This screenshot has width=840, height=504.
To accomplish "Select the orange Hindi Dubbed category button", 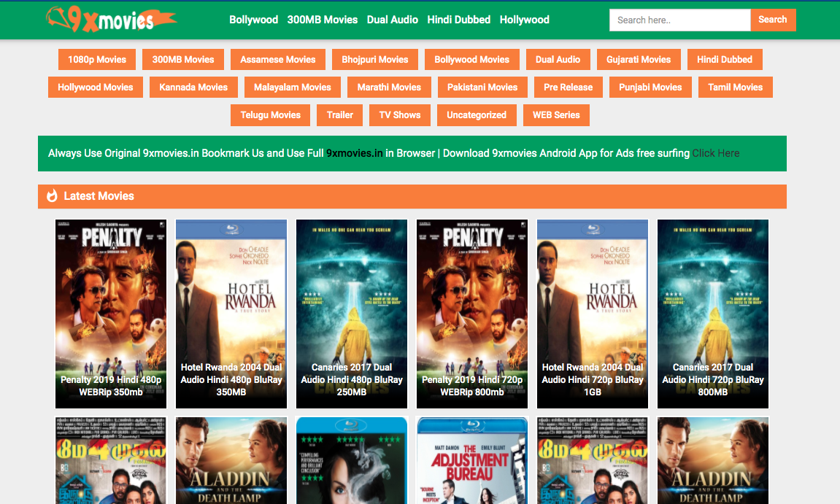I will click(x=724, y=60).
